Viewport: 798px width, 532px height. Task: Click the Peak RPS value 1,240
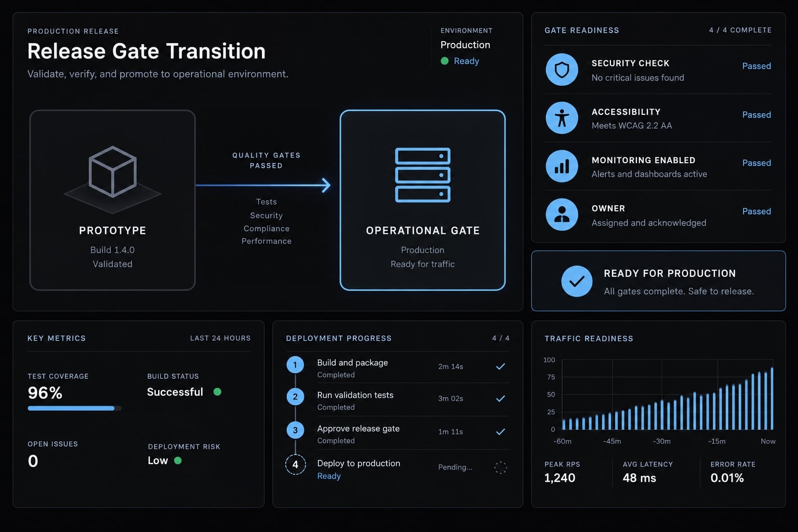point(560,478)
